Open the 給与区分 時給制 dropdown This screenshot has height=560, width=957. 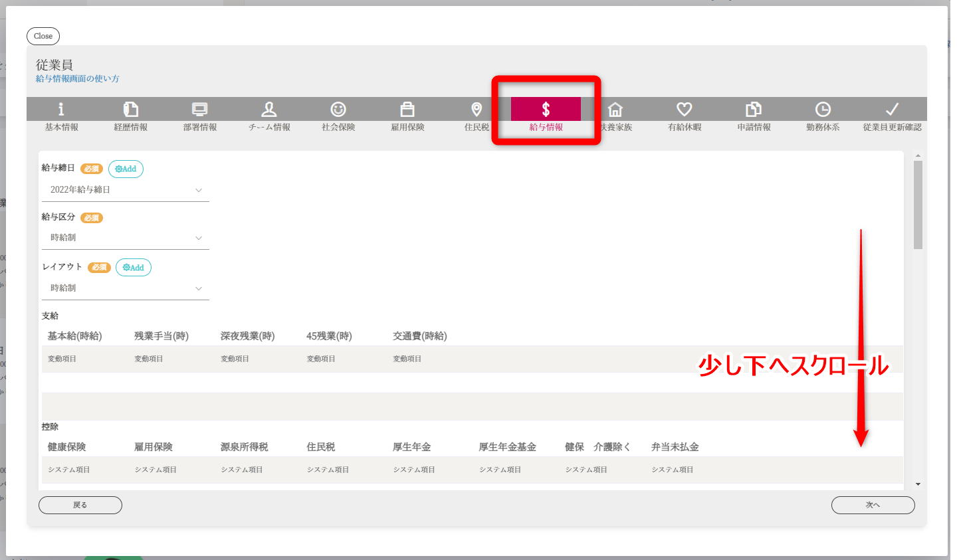click(x=125, y=238)
